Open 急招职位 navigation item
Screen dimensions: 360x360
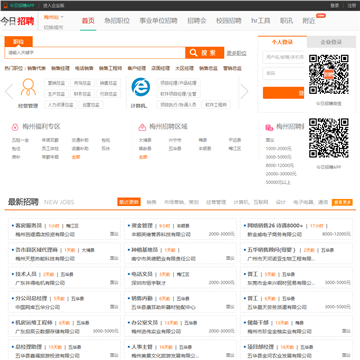coord(117,21)
